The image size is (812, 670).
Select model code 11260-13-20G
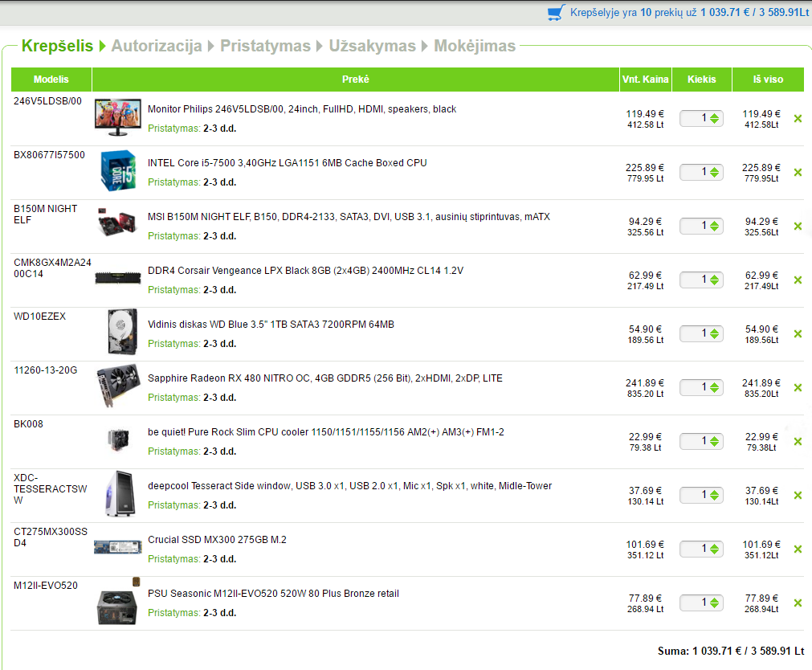[x=46, y=370]
